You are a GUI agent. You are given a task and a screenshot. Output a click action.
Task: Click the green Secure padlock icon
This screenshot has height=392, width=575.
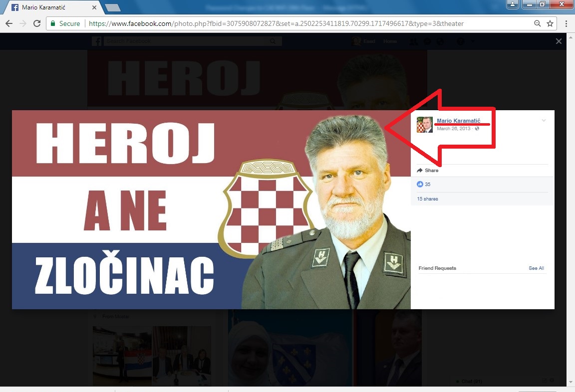point(53,23)
